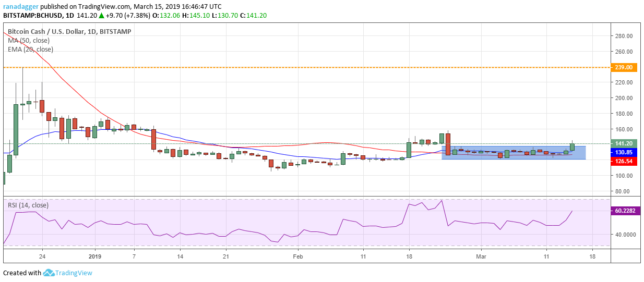Click the EMA (20, close) indicator legend
This screenshot has width=644, height=282.
(x=30, y=50)
